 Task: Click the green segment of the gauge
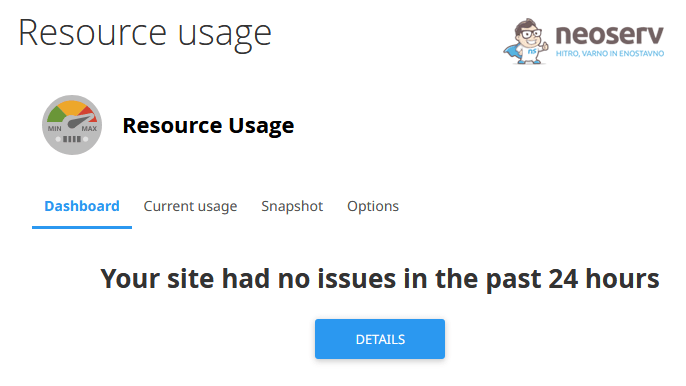coord(56,113)
